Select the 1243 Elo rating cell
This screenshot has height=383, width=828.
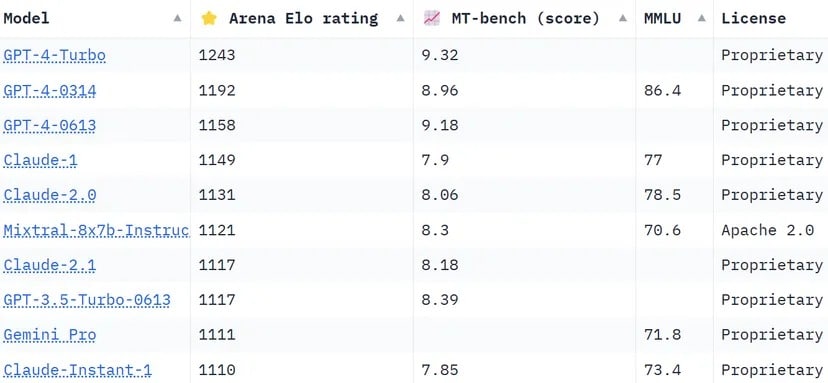point(217,55)
